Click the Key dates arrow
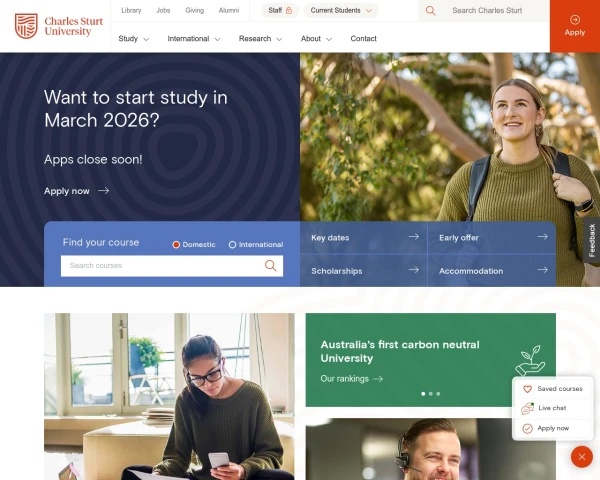The height and width of the screenshot is (480, 600). tap(413, 237)
